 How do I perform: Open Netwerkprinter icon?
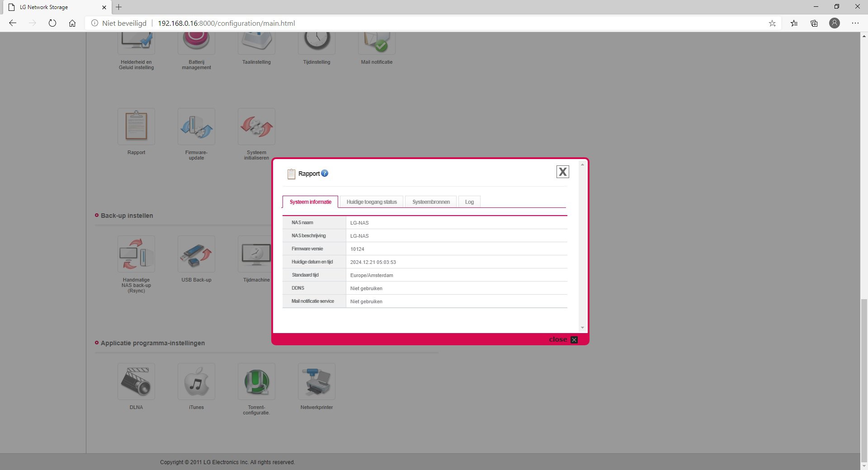click(x=316, y=381)
